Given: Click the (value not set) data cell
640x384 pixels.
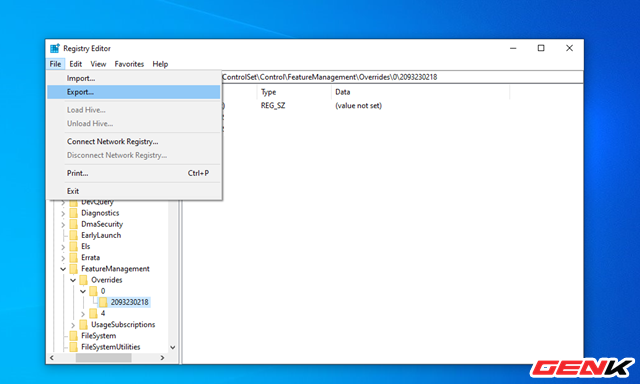Looking at the screenshot, I should (358, 106).
